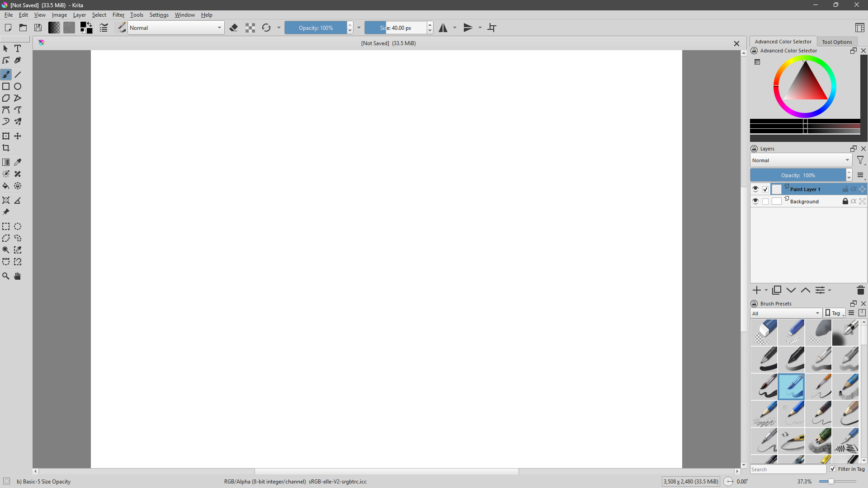Click the brush presets Search field
Viewport: 868px width, 488px height.
pos(788,469)
